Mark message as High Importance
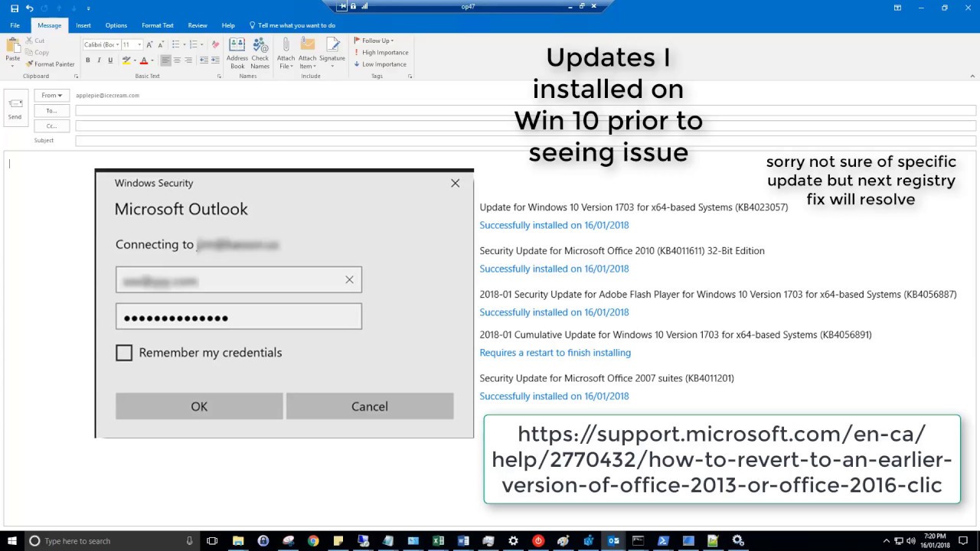 [x=381, y=52]
